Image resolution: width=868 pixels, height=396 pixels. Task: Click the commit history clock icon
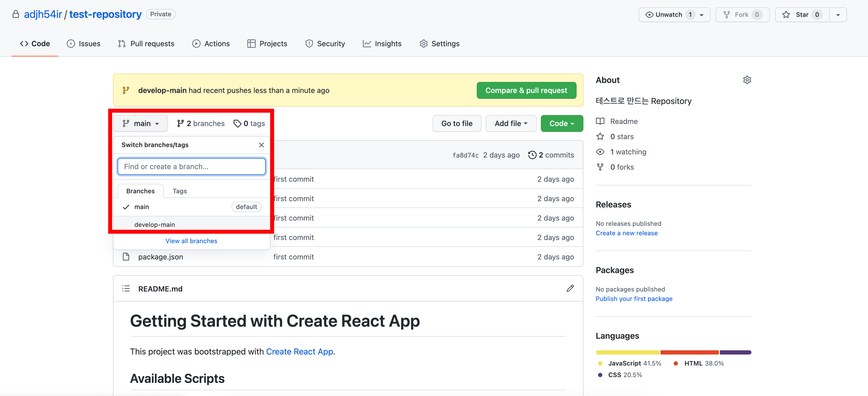point(532,155)
